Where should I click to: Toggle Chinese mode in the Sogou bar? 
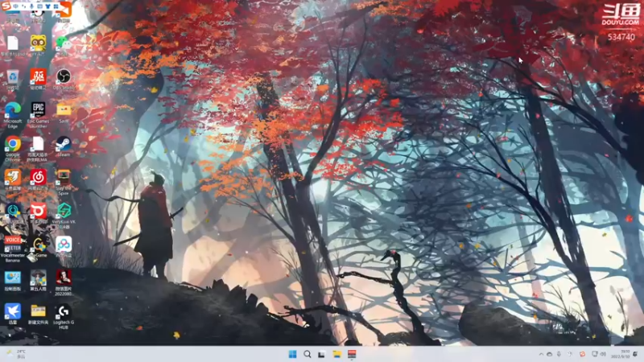click(x=15, y=6)
